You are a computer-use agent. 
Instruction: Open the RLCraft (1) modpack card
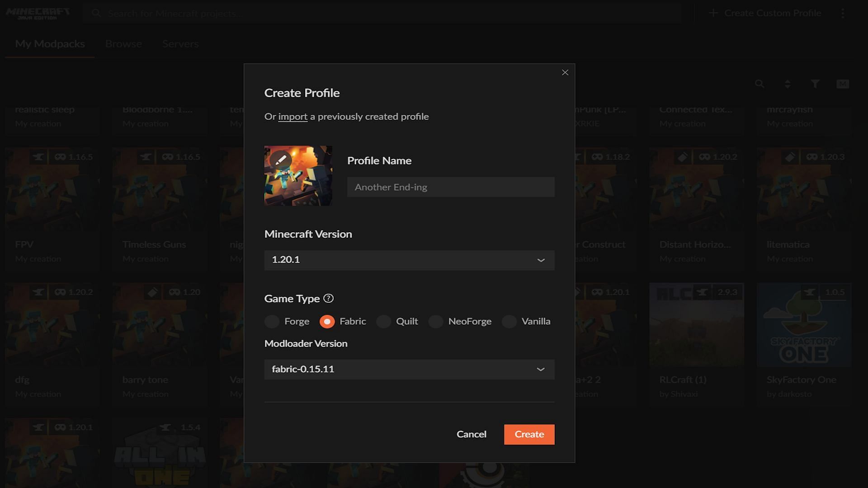pos(697,344)
